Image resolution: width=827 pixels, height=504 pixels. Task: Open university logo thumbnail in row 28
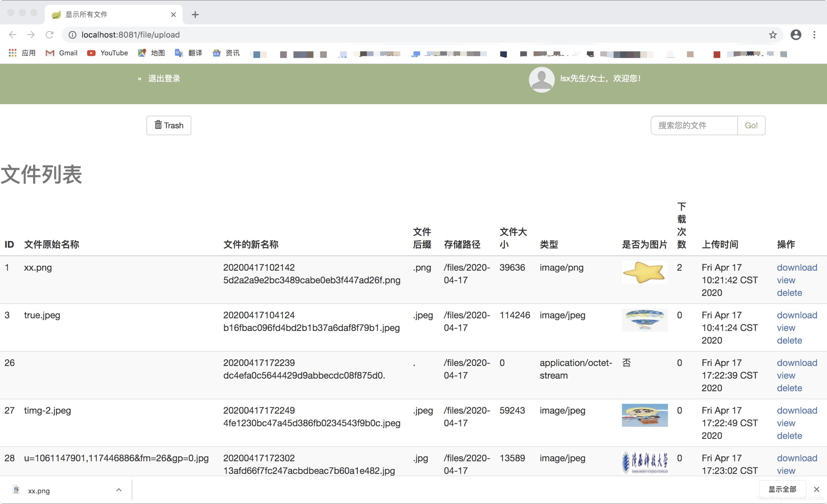(x=644, y=463)
